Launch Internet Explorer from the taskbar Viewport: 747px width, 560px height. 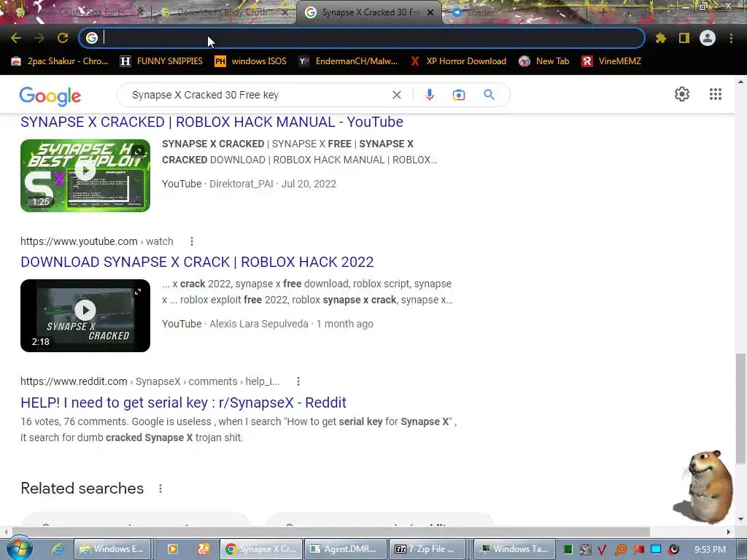click(x=57, y=549)
